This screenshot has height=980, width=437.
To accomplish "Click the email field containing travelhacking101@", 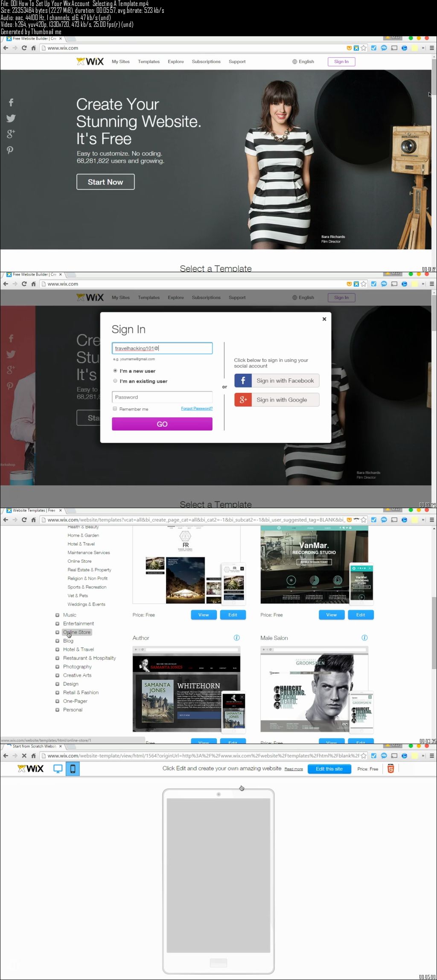I will tap(162, 349).
